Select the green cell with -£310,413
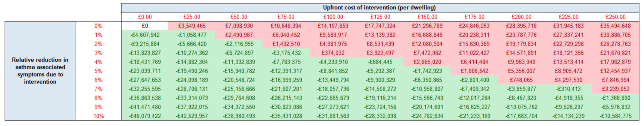The width and height of the screenshot is (644, 126). point(568,89)
